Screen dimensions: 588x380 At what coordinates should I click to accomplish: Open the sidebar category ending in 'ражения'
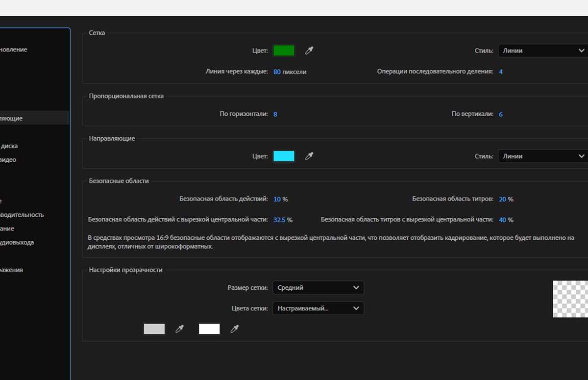tap(12, 270)
